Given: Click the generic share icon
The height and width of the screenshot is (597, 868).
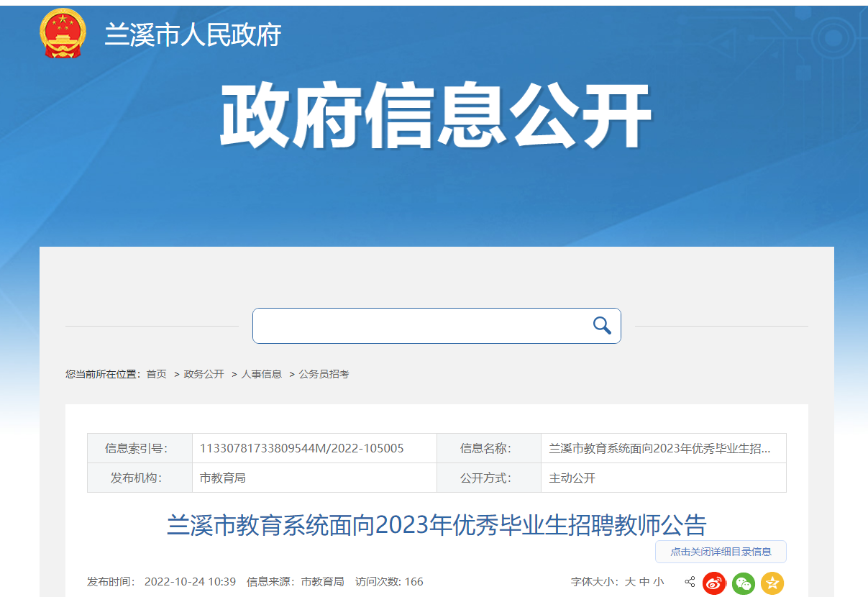Looking at the screenshot, I should (x=690, y=582).
